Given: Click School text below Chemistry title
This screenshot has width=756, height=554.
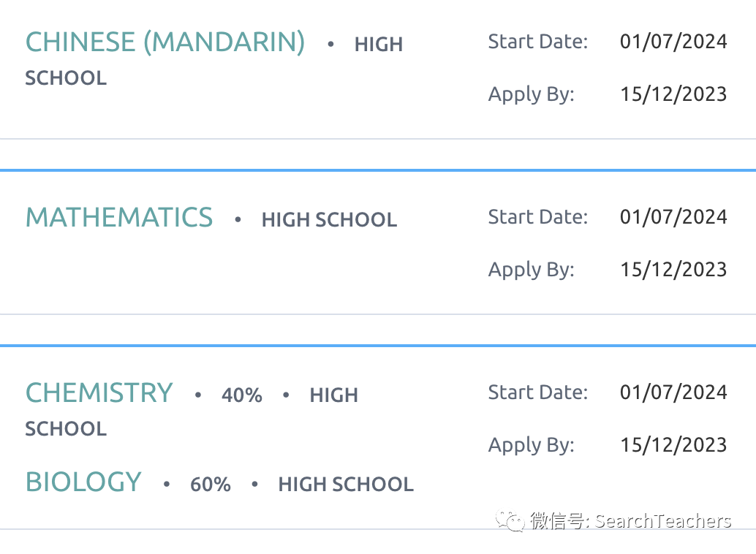Looking at the screenshot, I should coord(66,429).
